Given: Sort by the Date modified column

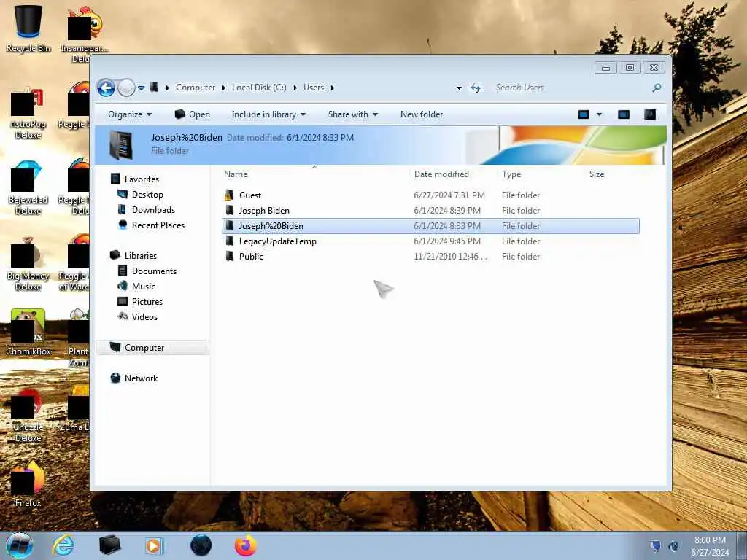Looking at the screenshot, I should (441, 174).
